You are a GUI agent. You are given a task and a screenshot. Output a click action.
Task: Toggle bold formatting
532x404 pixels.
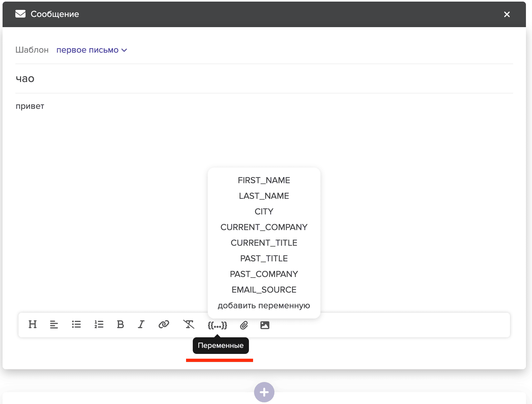(120, 325)
